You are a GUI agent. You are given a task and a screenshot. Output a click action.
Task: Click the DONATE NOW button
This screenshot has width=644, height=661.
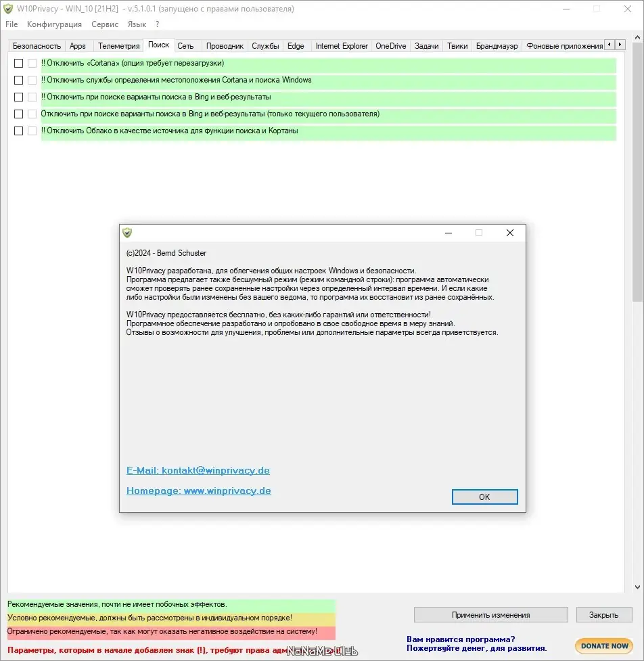tap(604, 646)
